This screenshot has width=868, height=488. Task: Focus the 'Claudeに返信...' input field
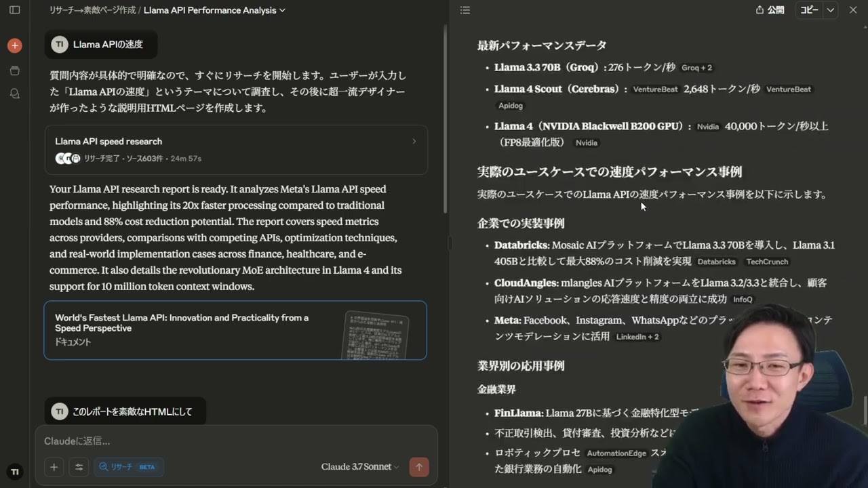236,441
